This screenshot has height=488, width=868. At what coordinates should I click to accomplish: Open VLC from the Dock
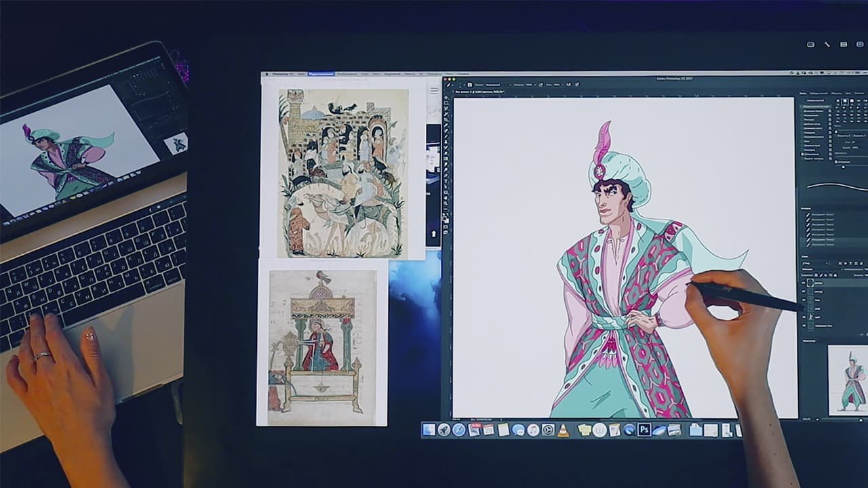pyautogui.click(x=563, y=430)
